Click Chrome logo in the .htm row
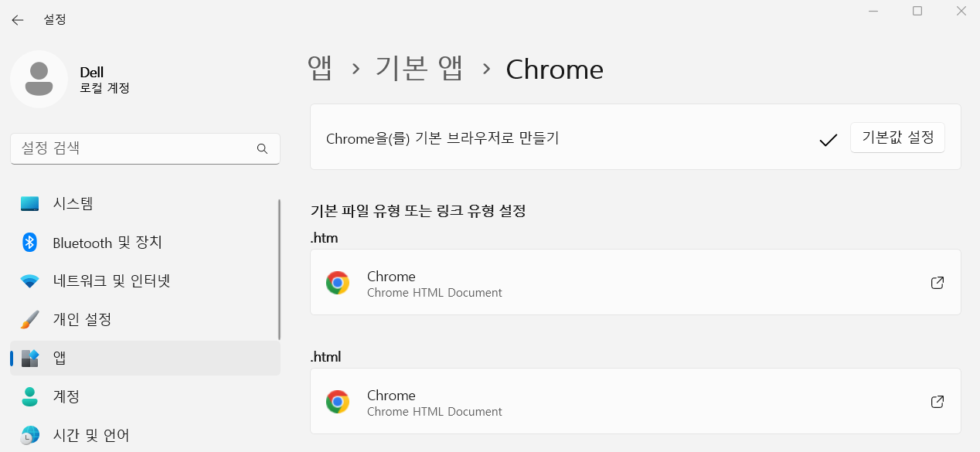This screenshot has height=452, width=980. (338, 283)
